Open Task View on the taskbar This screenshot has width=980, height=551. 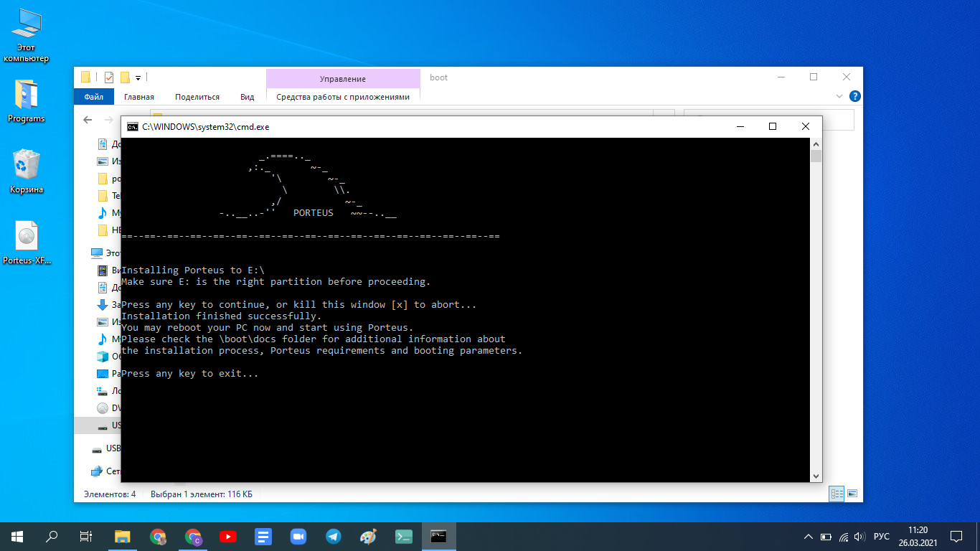pos(86,536)
